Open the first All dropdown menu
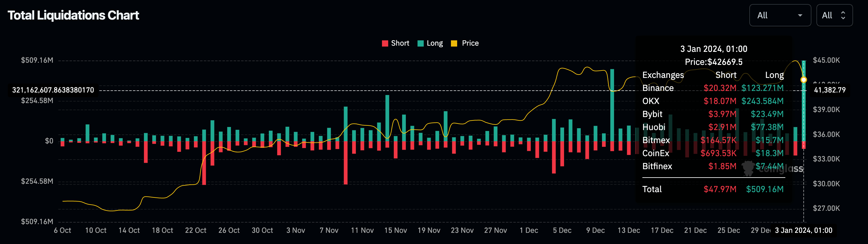Image resolution: width=868 pixels, height=244 pixels. (780, 16)
